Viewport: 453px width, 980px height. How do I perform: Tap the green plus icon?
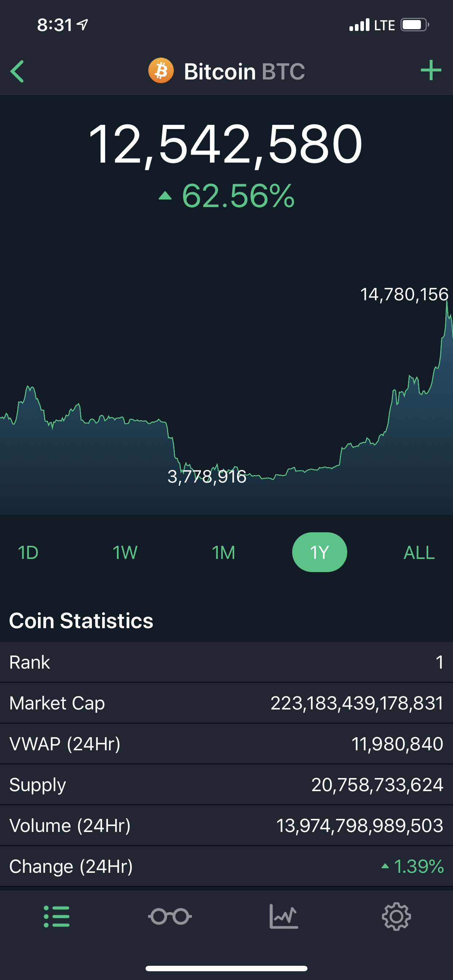[430, 70]
